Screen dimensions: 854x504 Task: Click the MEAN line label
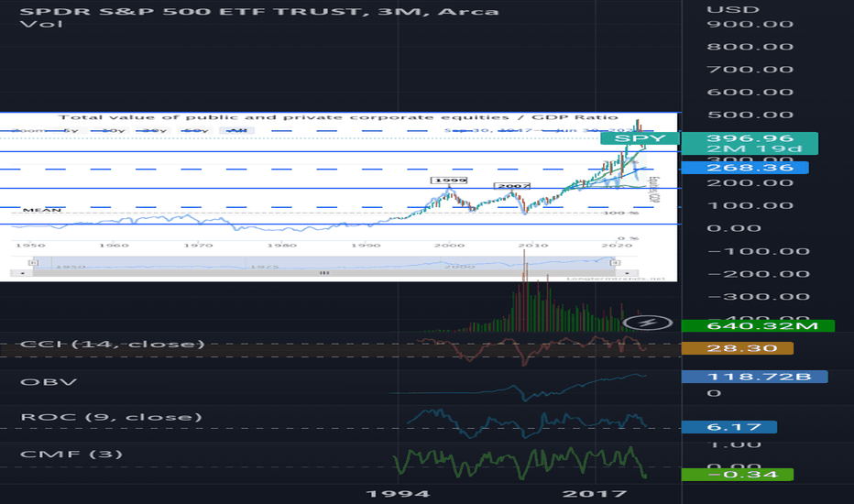pos(42,210)
